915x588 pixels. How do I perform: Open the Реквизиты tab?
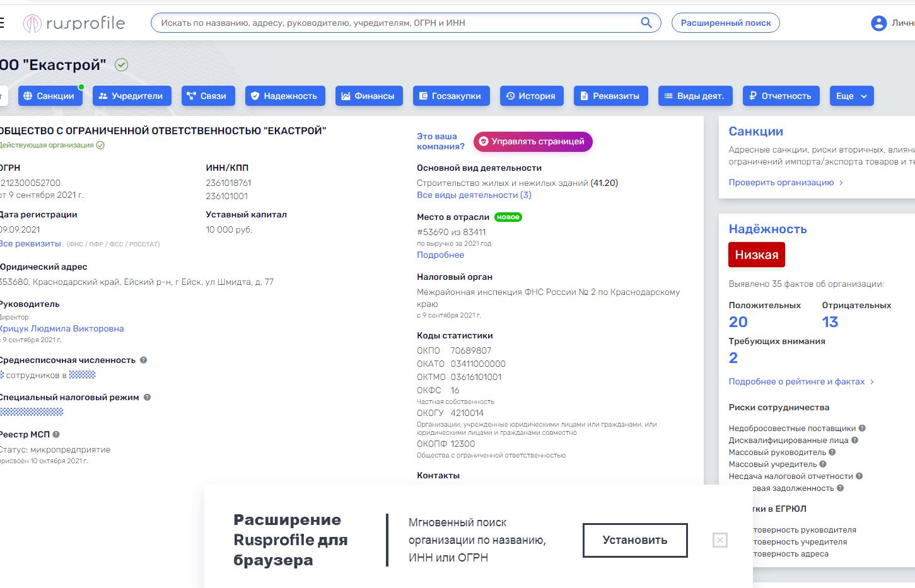coord(610,96)
